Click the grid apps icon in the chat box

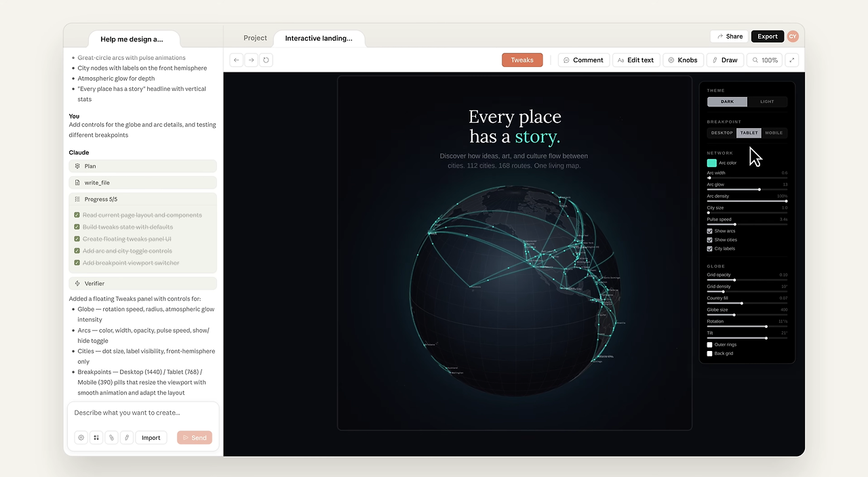pyautogui.click(x=96, y=438)
